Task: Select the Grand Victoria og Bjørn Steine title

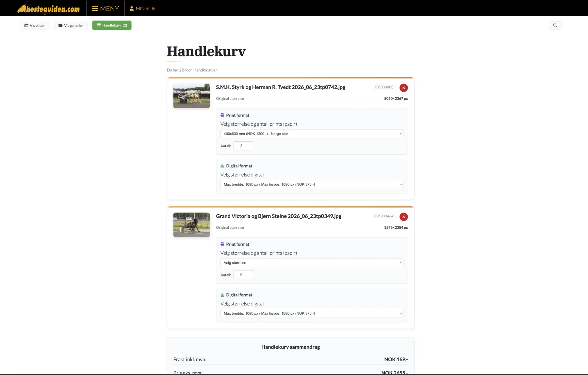Action: (279, 216)
